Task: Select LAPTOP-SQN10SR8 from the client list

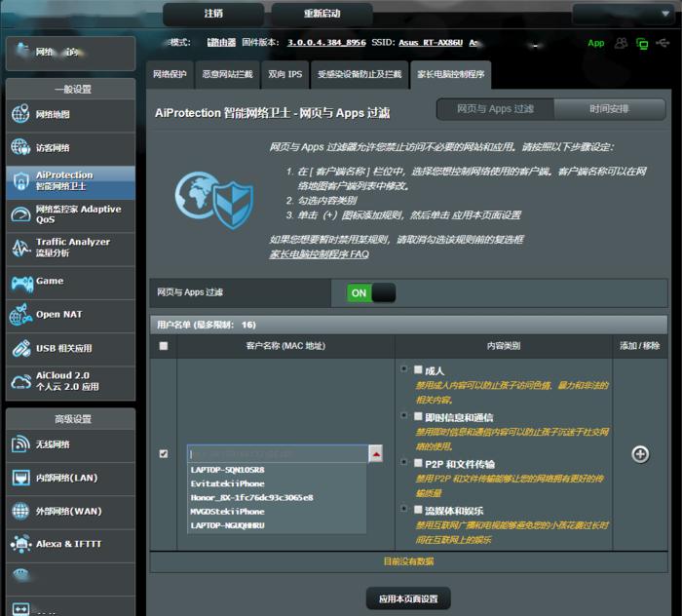Action: coord(228,470)
